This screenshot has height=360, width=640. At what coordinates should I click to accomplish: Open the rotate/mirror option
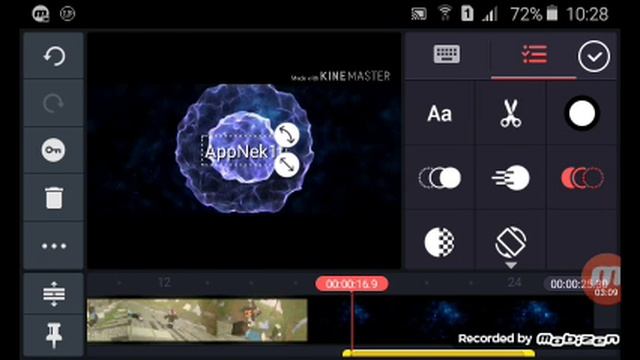coord(511,241)
